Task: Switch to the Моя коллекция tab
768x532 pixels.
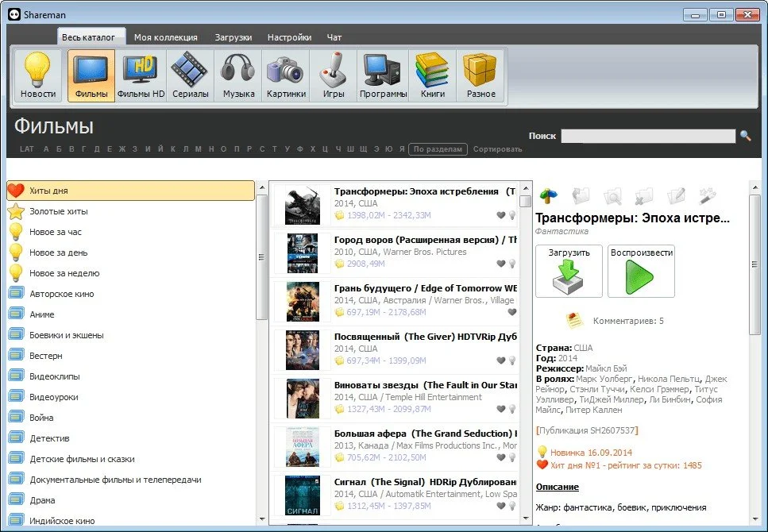Action: [x=165, y=37]
